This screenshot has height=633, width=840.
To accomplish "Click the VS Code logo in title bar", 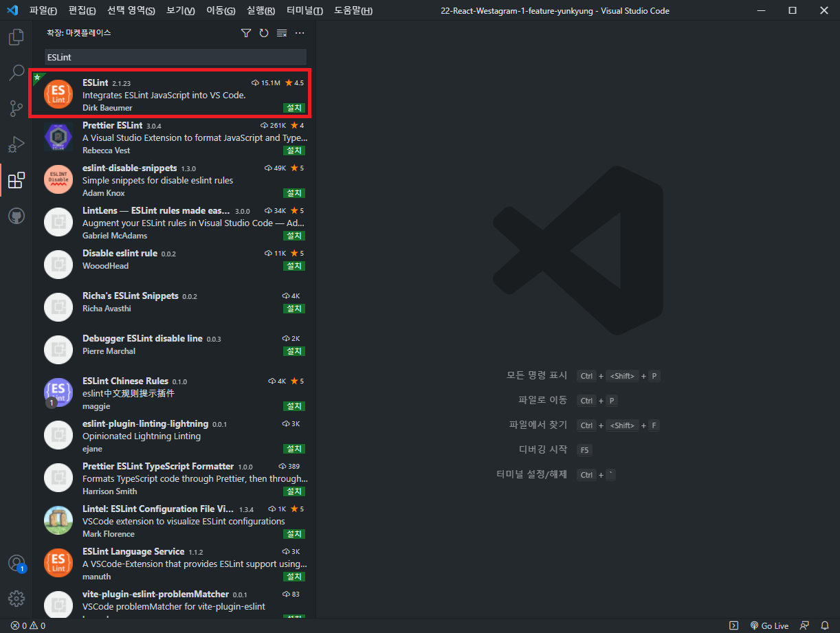I will point(12,10).
